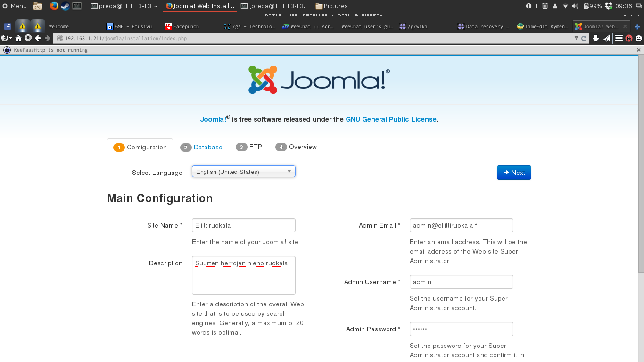The width and height of the screenshot is (644, 362).
Task: Switch to the Facepunch tab
Action: pyautogui.click(x=190, y=26)
